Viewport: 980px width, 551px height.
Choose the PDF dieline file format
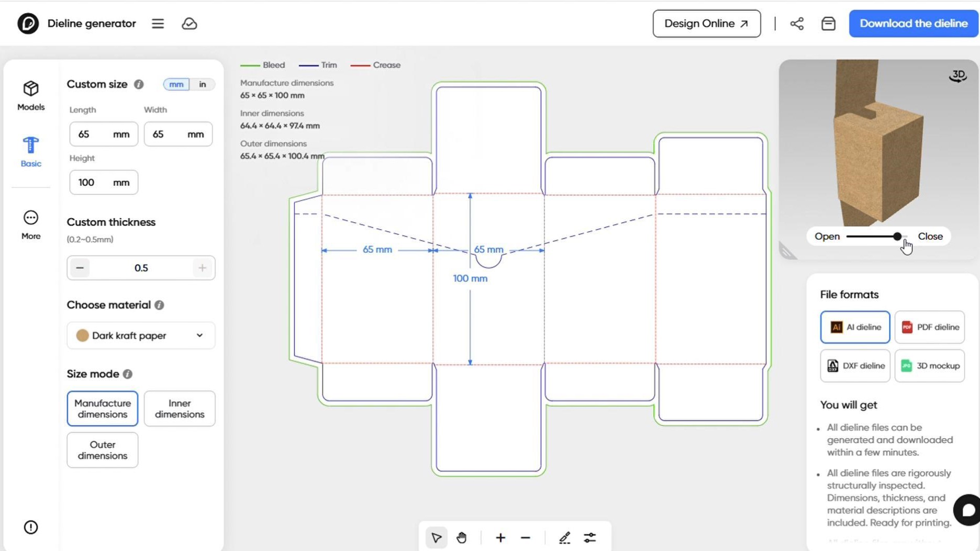coord(930,327)
